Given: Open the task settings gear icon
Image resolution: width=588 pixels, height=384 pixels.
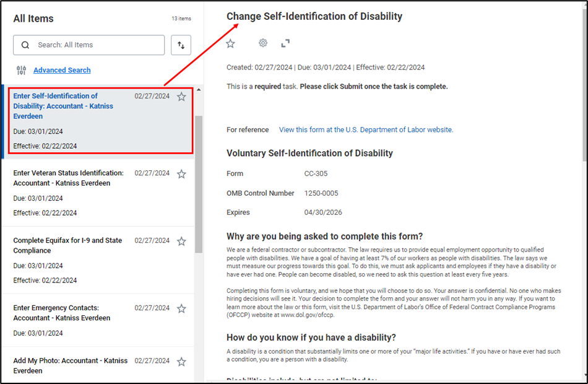Looking at the screenshot, I should pos(263,43).
